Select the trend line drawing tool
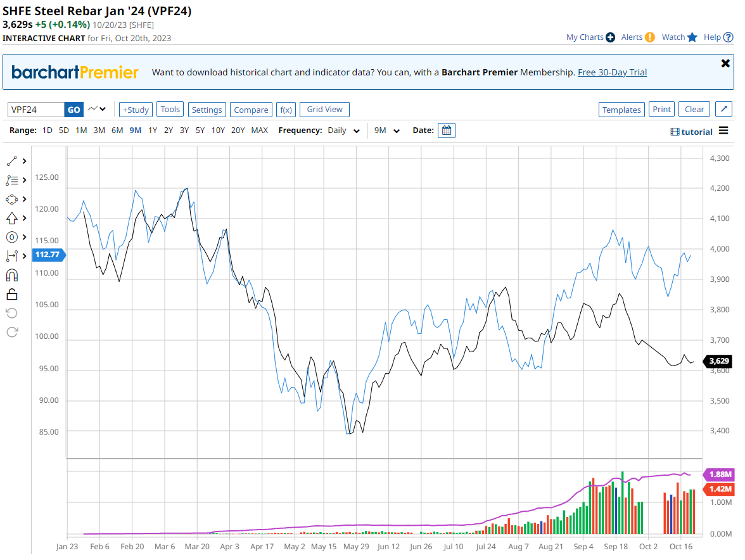 pos(11,161)
